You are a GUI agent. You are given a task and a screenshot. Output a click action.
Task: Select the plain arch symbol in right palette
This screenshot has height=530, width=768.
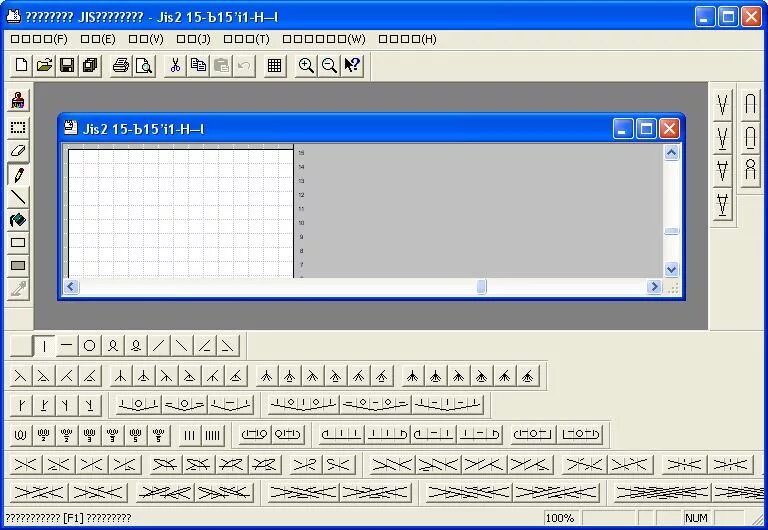point(750,105)
